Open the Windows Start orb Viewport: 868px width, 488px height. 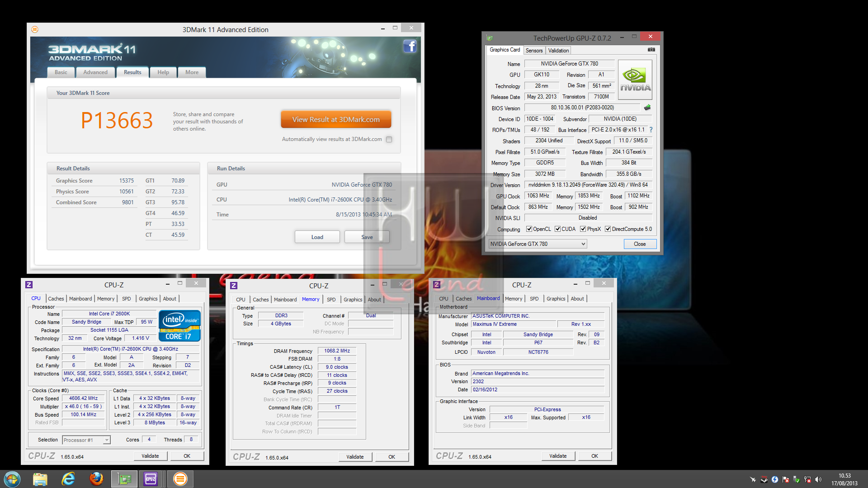pos(12,479)
